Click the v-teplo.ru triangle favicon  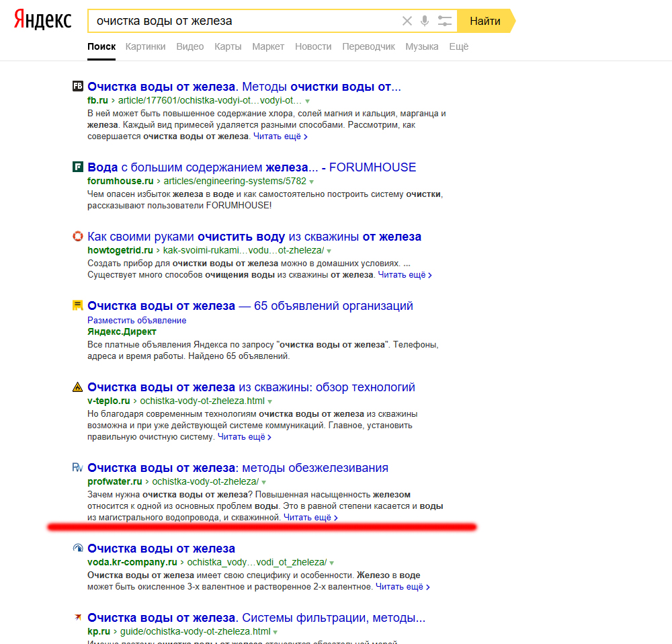77,387
